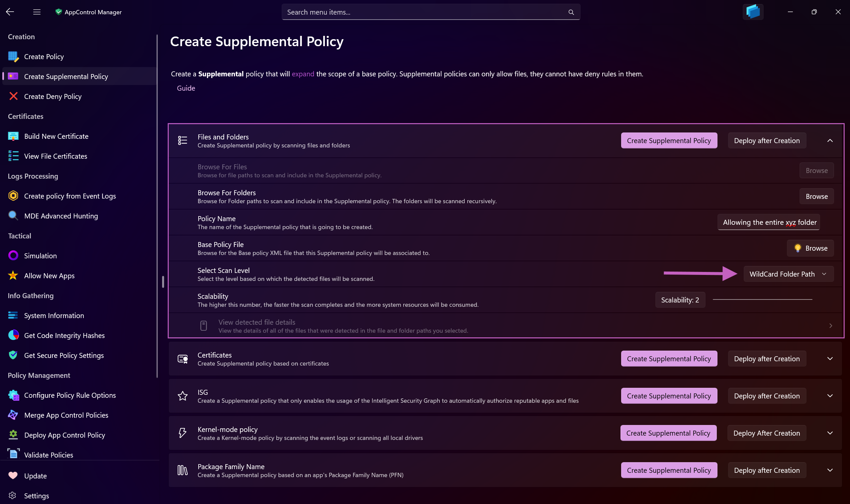Open Create Deny Policy menu item
Image resolution: width=850 pixels, height=504 pixels.
click(x=53, y=97)
